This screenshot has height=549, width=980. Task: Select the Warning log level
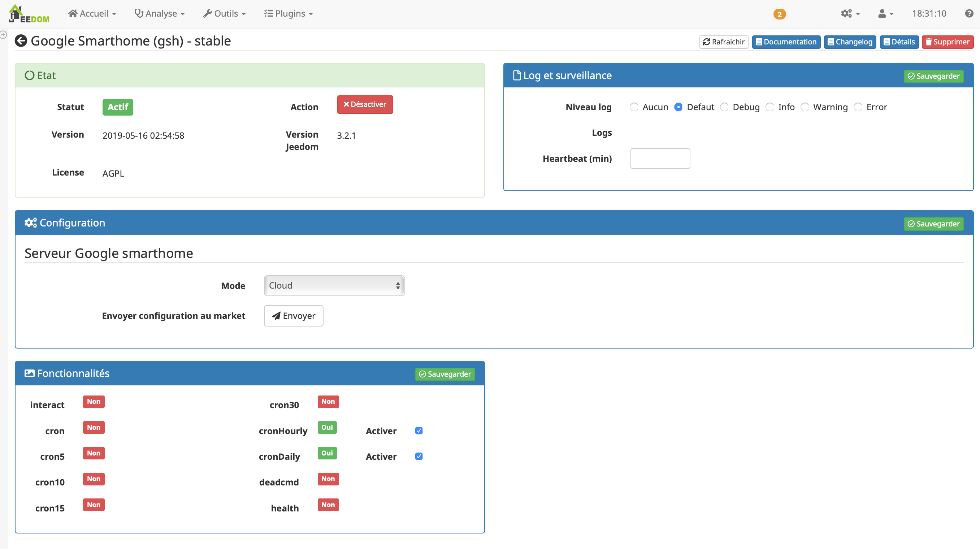coord(805,107)
